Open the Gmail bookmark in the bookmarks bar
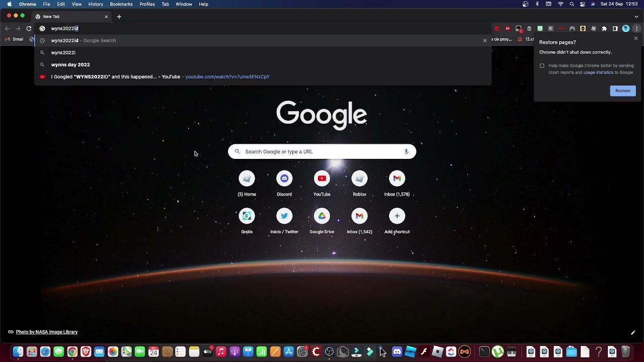Viewport: 644px width, 362px height. click(x=15, y=39)
